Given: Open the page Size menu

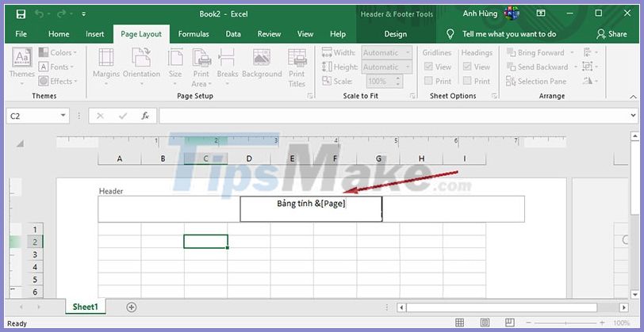Looking at the screenshot, I should [175, 67].
